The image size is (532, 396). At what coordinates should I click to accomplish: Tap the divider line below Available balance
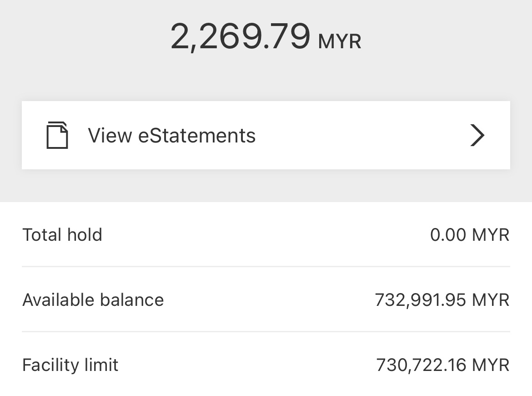click(266, 331)
